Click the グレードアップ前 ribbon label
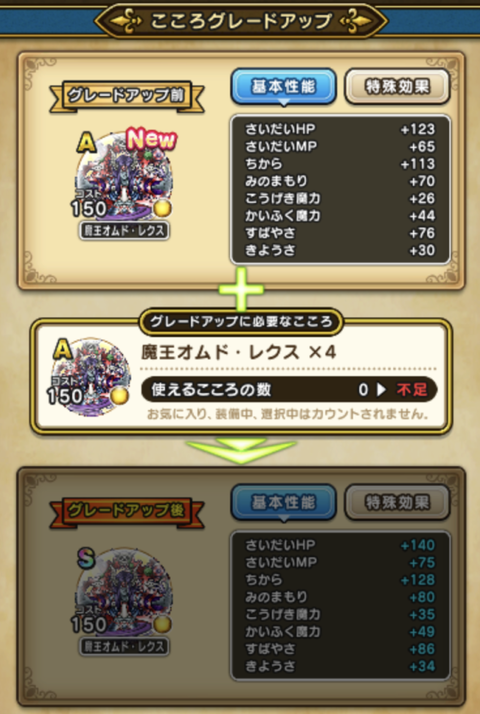Screen dimensions: 480x714 coord(127,97)
